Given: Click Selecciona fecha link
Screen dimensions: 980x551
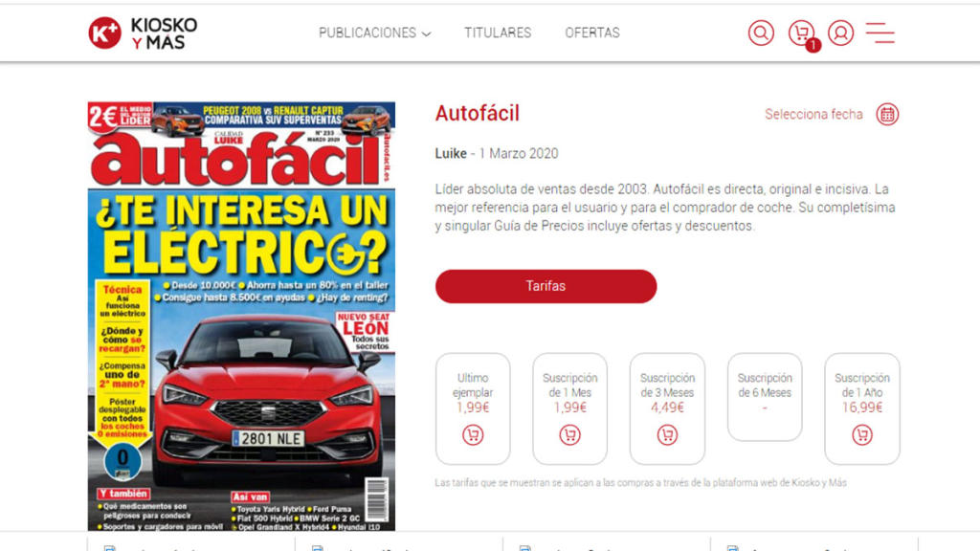Looking at the screenshot, I should (x=813, y=115).
